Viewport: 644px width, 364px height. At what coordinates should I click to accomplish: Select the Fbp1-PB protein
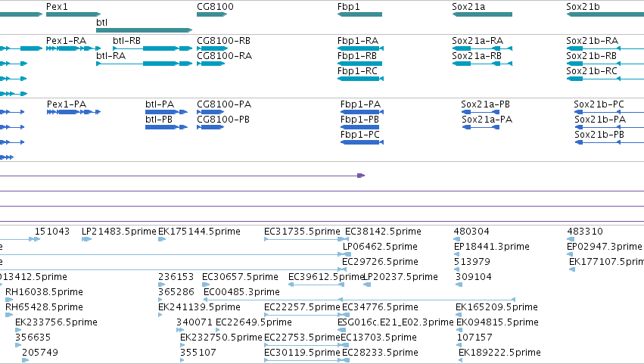tap(359, 120)
